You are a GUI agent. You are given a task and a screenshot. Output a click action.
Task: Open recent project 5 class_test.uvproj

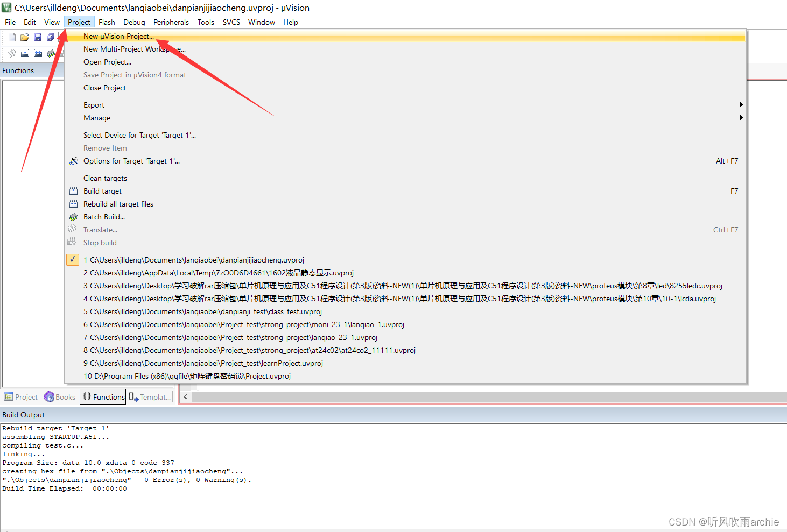coord(405,311)
